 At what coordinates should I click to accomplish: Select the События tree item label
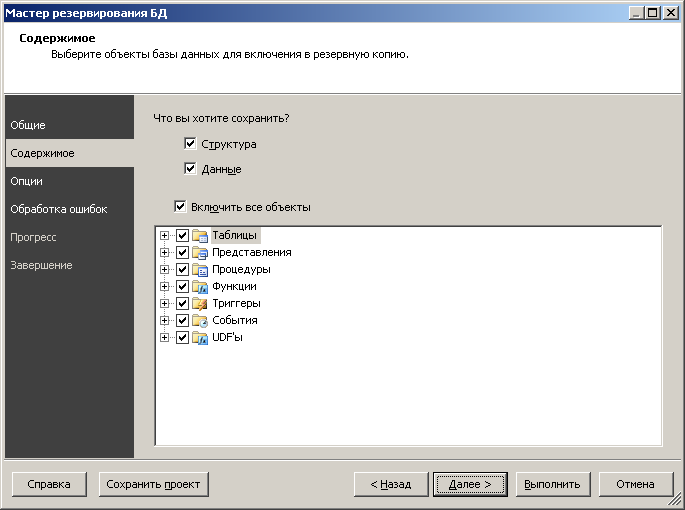234,321
